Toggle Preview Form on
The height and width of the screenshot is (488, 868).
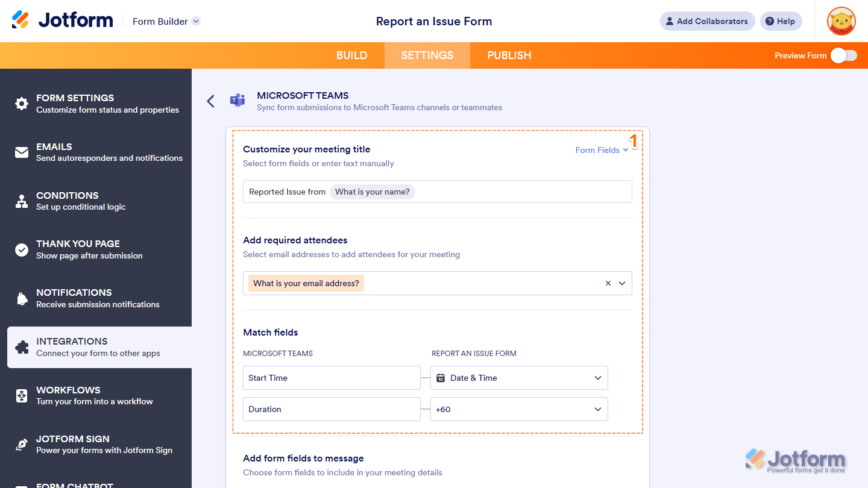(843, 55)
